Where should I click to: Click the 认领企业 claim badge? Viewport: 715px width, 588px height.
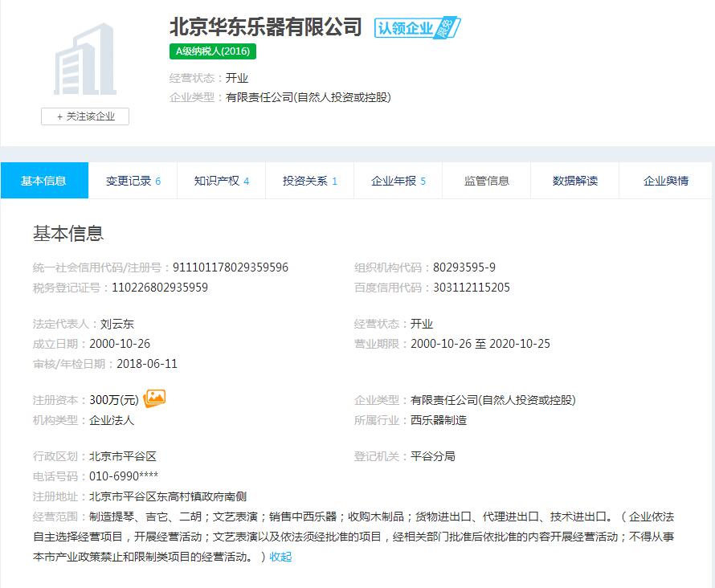417,28
